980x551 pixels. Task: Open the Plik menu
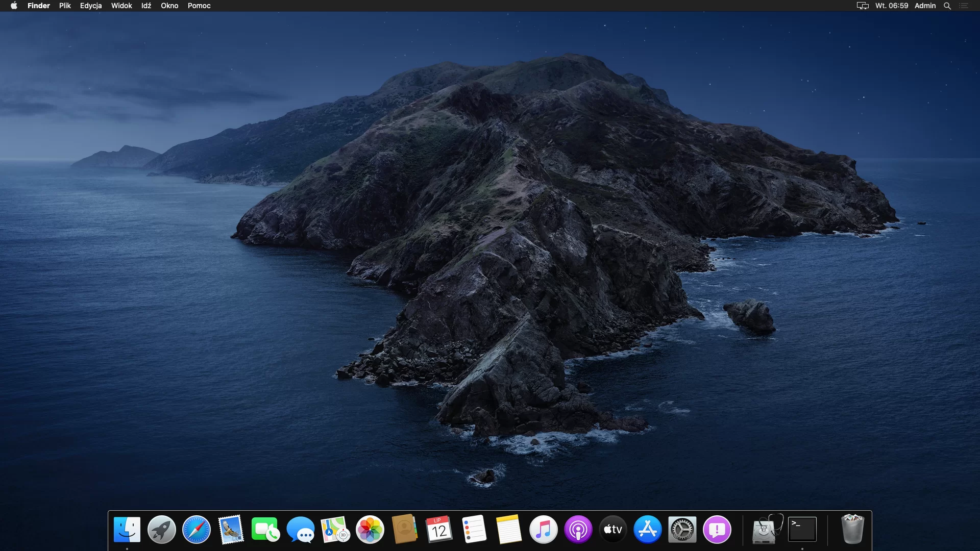pyautogui.click(x=65, y=6)
